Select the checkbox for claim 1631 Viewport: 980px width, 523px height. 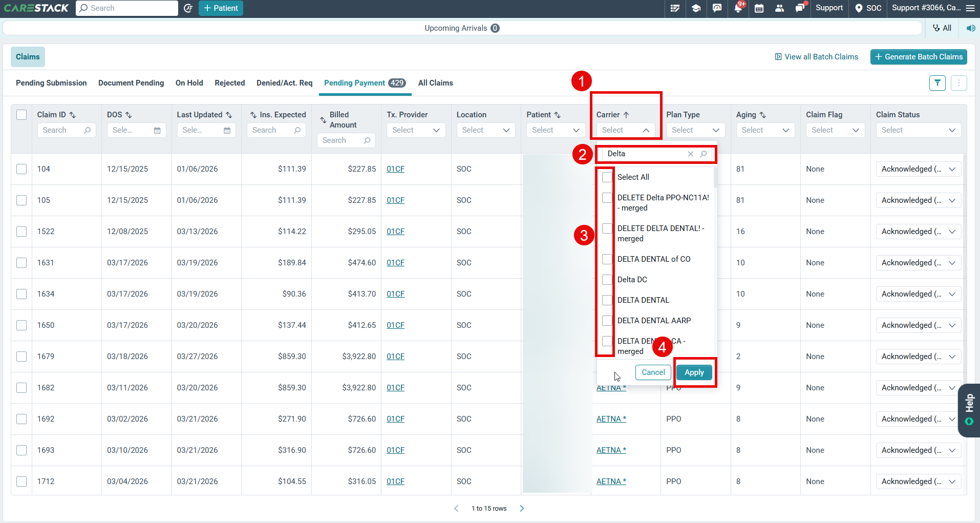tap(22, 263)
